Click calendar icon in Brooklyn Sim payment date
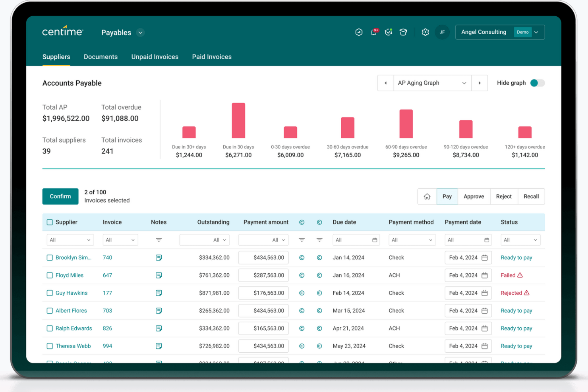 [485, 258]
